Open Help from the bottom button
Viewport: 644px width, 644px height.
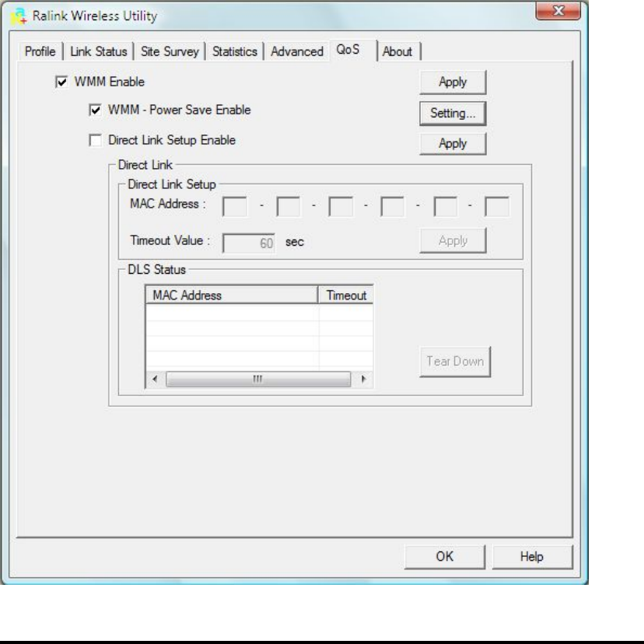click(x=532, y=557)
